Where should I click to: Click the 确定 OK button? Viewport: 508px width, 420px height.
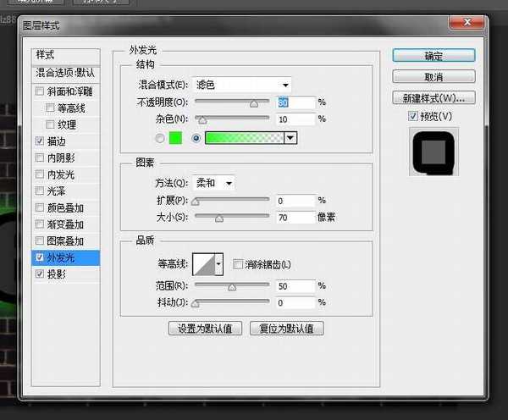433,56
